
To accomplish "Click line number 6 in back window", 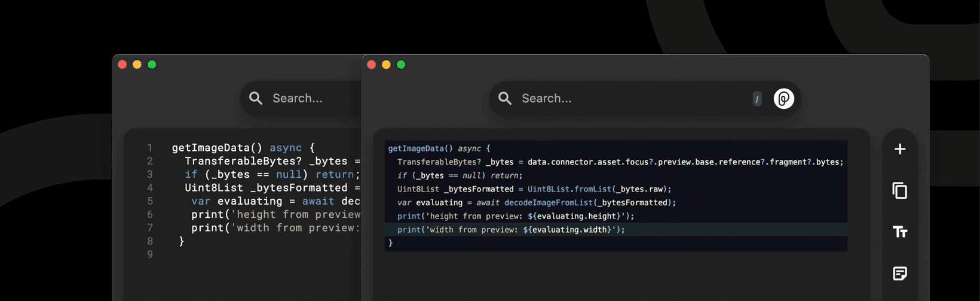I will [x=150, y=214].
